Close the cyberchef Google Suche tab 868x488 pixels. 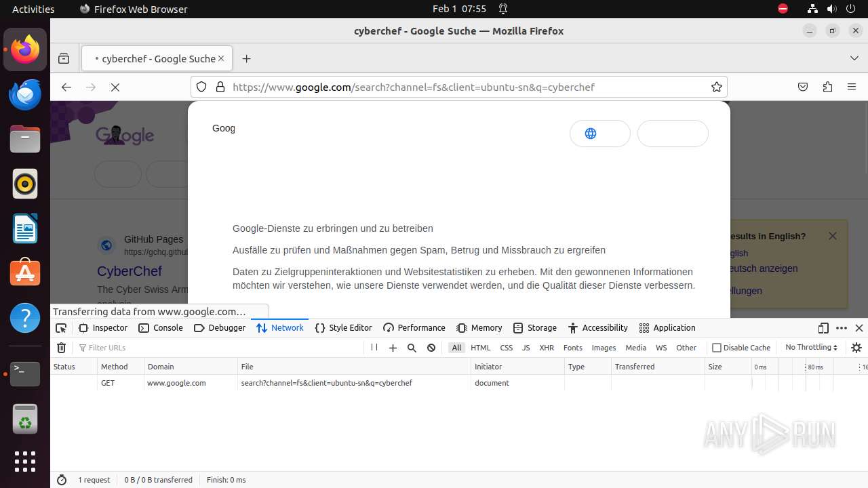(221, 59)
